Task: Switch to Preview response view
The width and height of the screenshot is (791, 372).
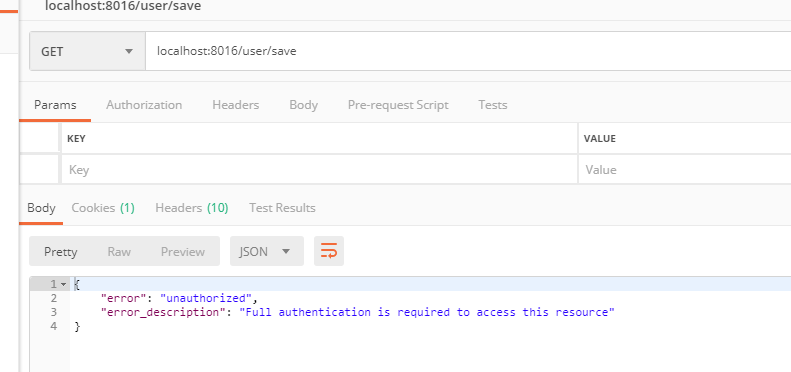Action: click(x=183, y=251)
